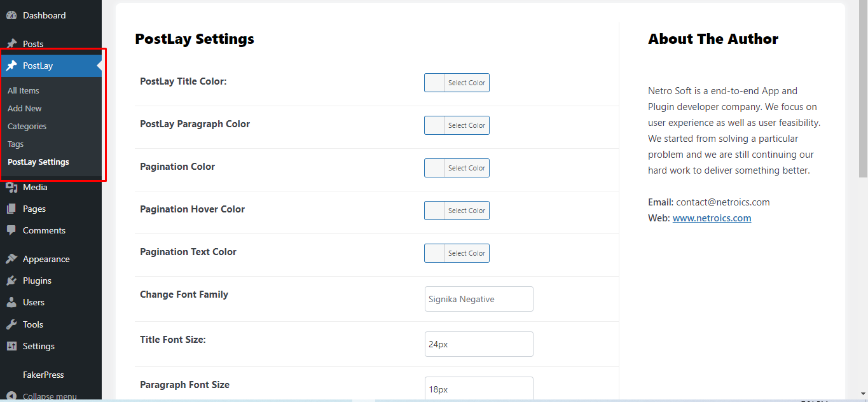Click the Dashboard gauge icon
Viewport: 868px width, 402px height.
click(11, 15)
